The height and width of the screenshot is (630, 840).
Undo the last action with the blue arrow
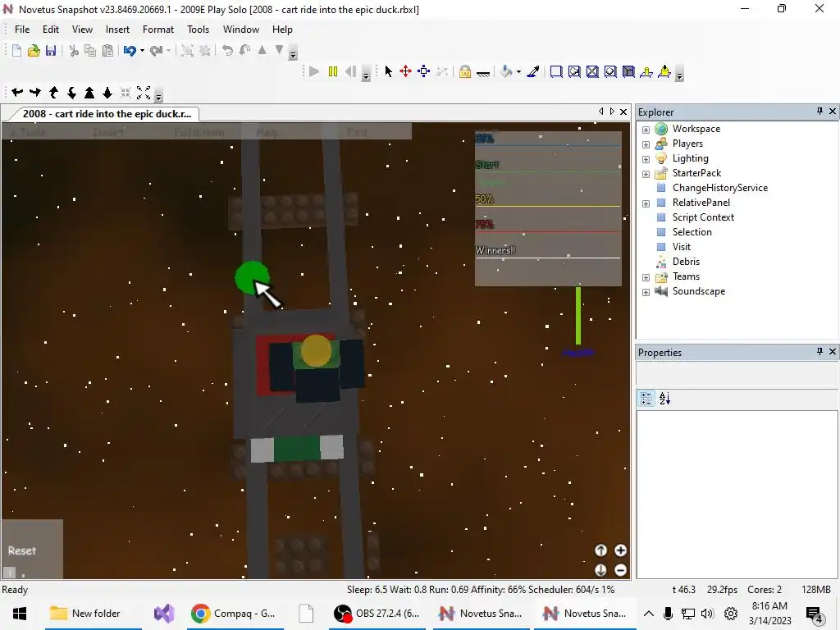[x=130, y=50]
